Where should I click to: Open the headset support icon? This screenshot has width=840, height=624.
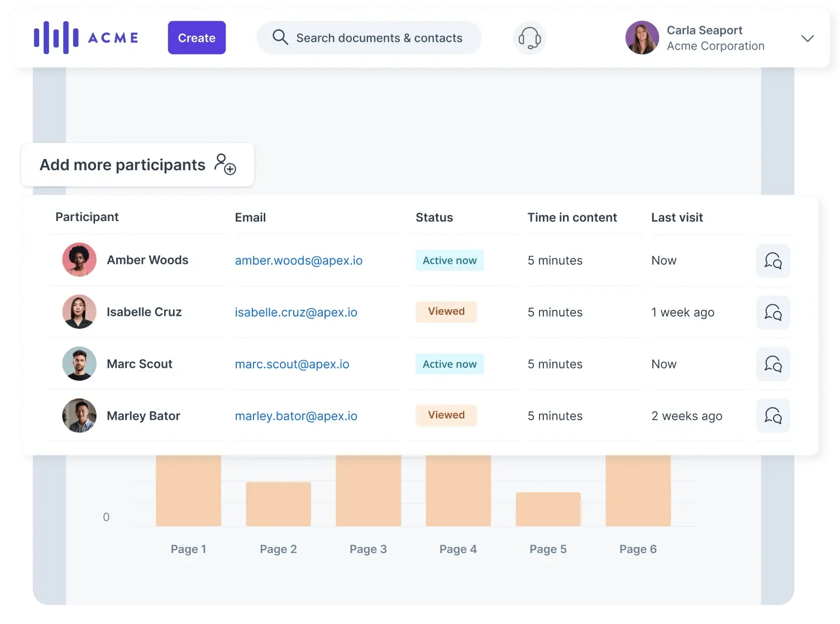pyautogui.click(x=529, y=38)
